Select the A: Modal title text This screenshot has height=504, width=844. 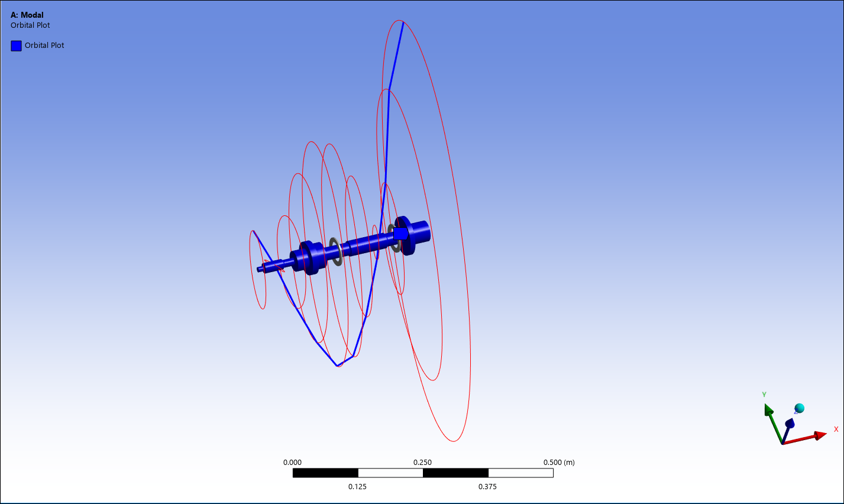coord(27,15)
